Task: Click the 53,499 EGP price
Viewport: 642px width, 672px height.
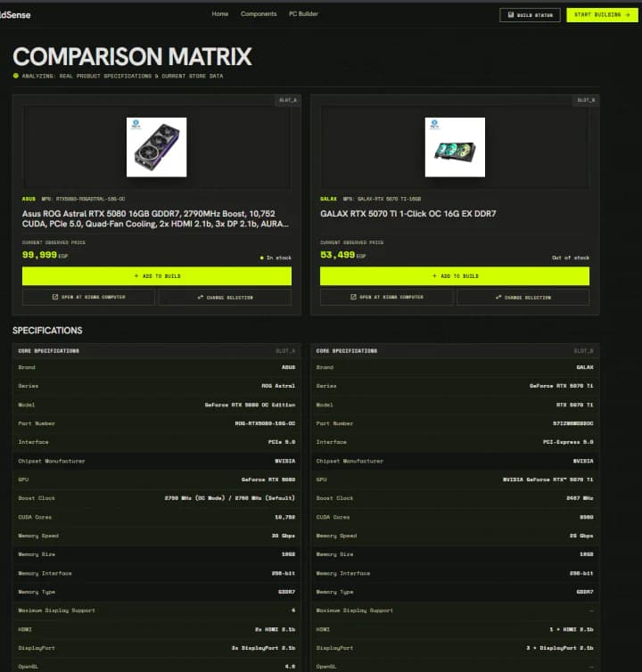Action: click(x=342, y=255)
